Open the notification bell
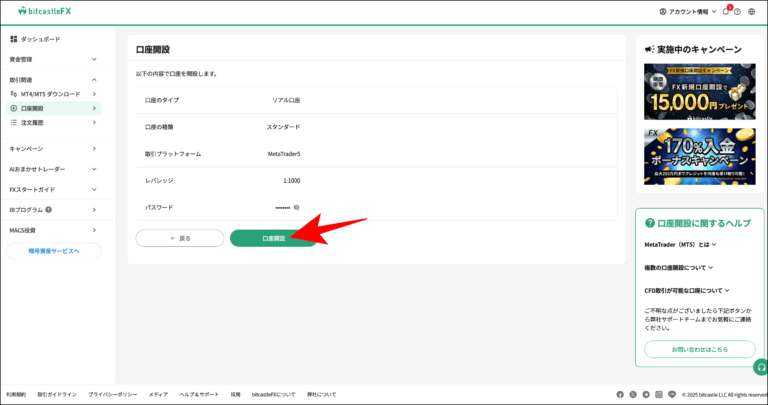The image size is (768, 405). [725, 11]
